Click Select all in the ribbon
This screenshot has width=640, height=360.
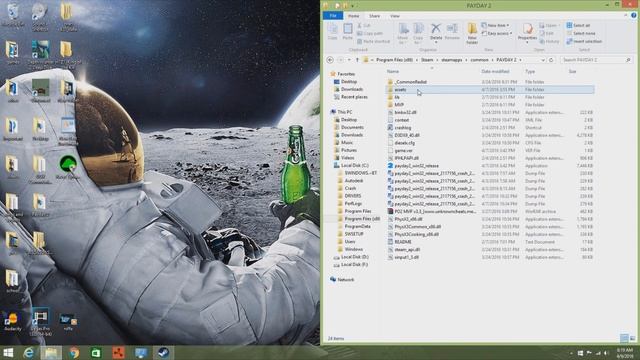578,25
